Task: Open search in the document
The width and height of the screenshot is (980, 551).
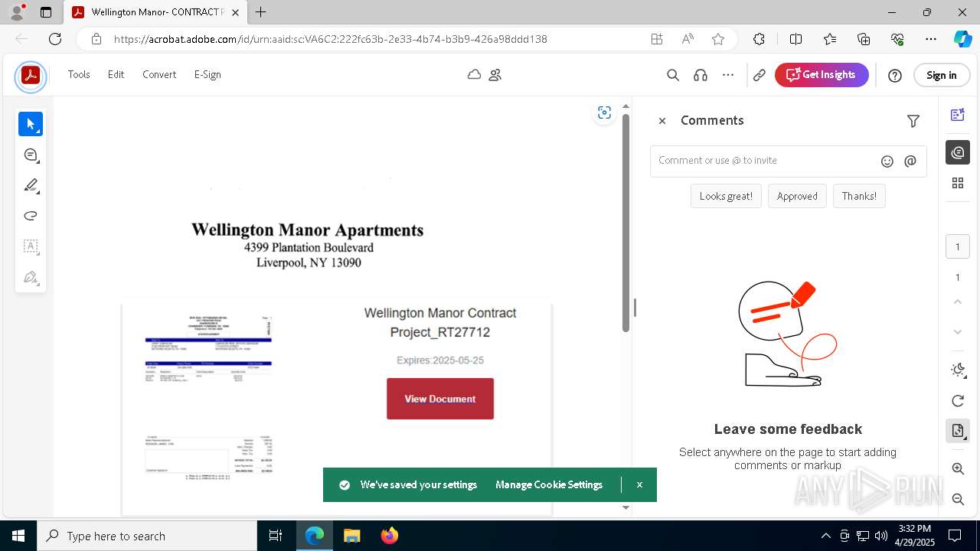Action: tap(673, 75)
